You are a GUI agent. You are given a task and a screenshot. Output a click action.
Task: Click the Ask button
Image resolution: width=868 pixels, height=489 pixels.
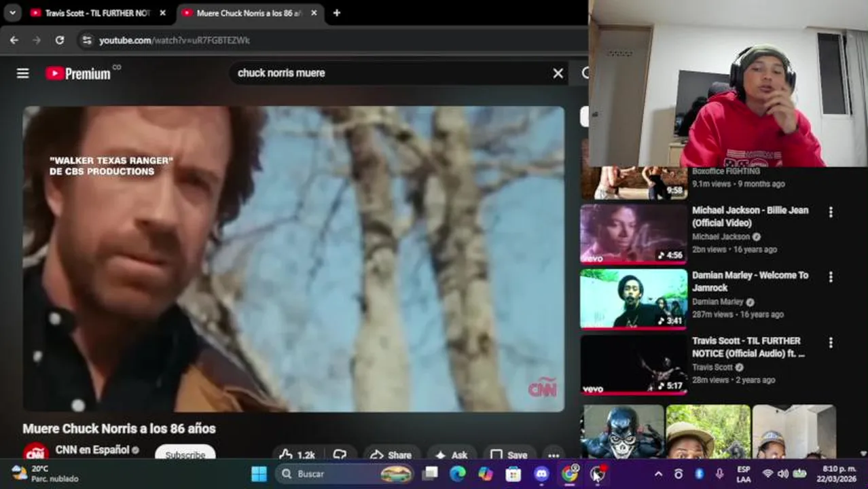[452, 455]
